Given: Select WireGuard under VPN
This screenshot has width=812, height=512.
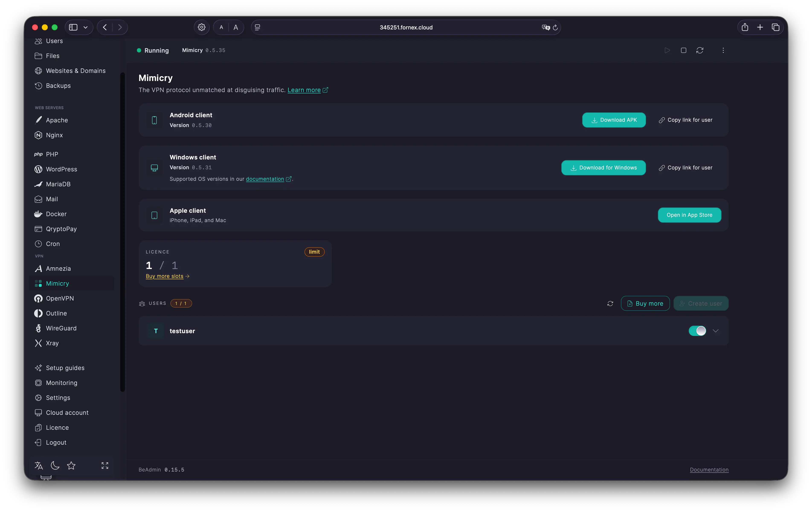Looking at the screenshot, I should pyautogui.click(x=61, y=328).
